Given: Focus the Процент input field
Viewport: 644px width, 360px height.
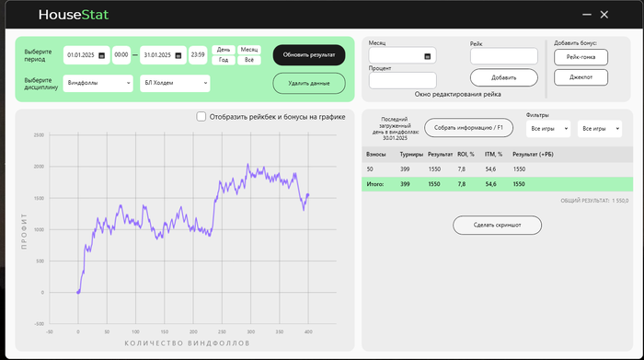Looking at the screenshot, I should [x=403, y=80].
